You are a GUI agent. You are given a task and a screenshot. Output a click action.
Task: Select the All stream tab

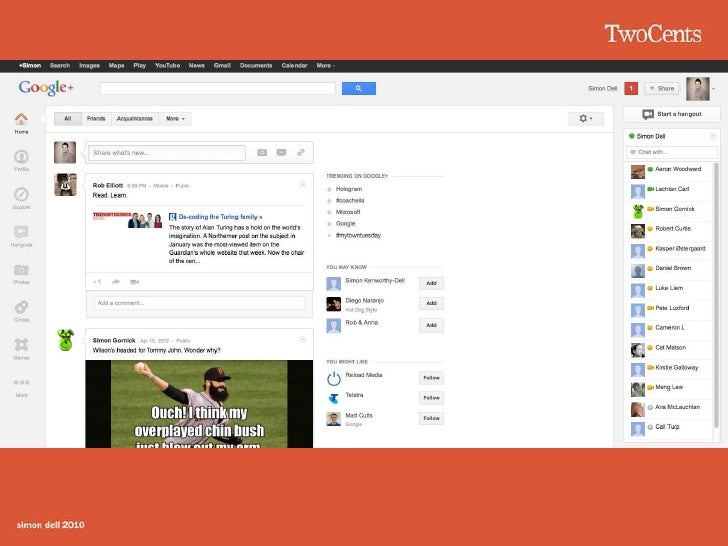pos(68,119)
